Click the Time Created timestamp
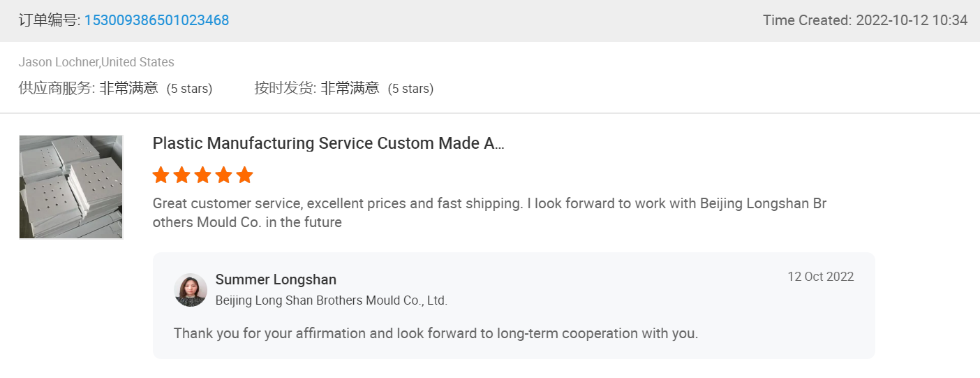 pos(865,20)
